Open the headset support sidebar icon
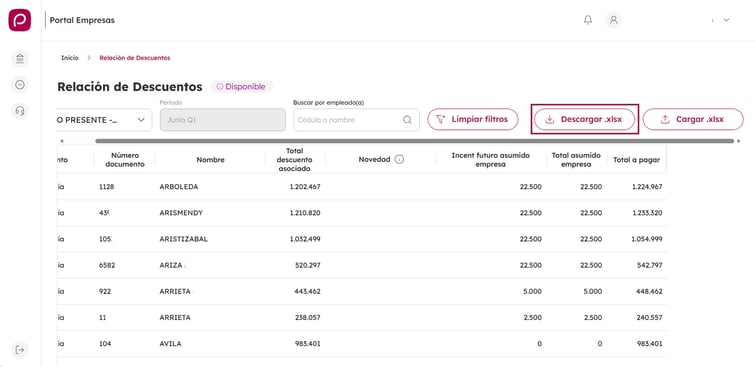 coord(20,111)
